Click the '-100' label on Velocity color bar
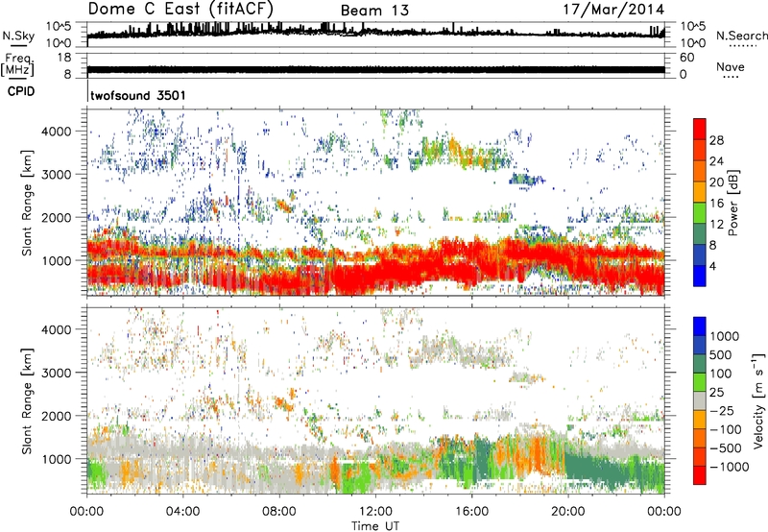 point(726,429)
